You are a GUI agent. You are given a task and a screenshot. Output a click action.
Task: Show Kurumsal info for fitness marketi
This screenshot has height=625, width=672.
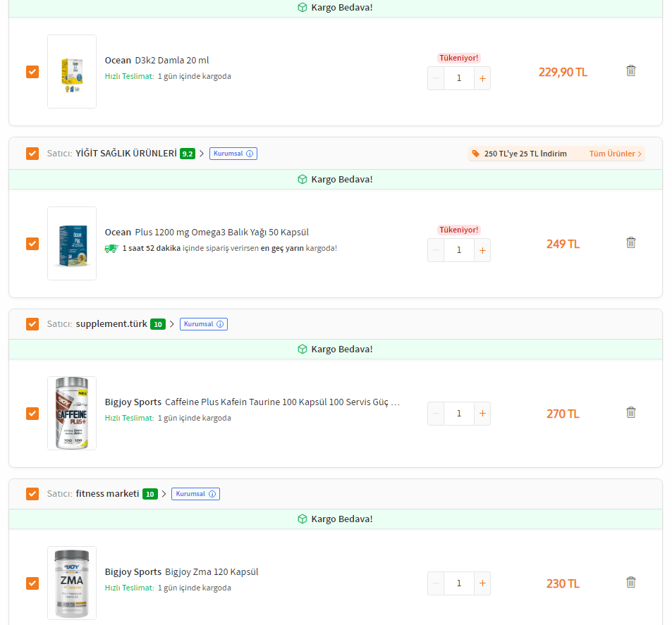point(195,494)
